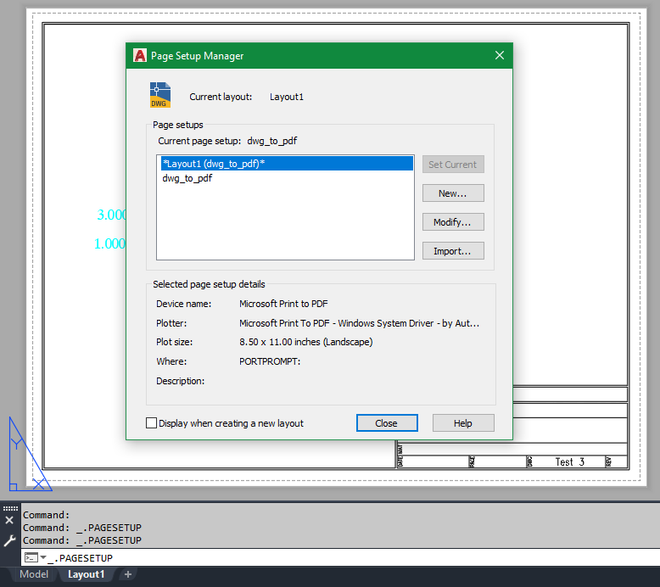Image resolution: width=660 pixels, height=587 pixels.
Task: Click the Plotter value Microsoft Print To PDF driver
Action: click(x=359, y=323)
